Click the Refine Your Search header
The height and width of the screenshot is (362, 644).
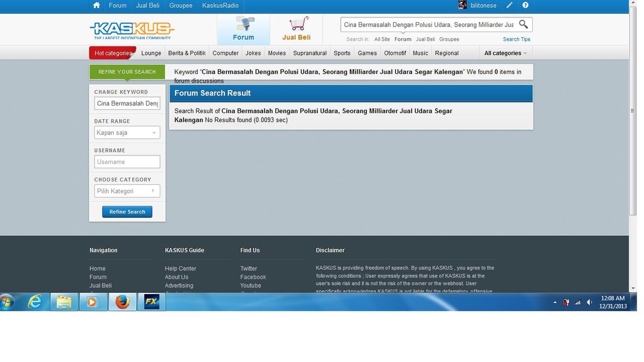click(127, 72)
